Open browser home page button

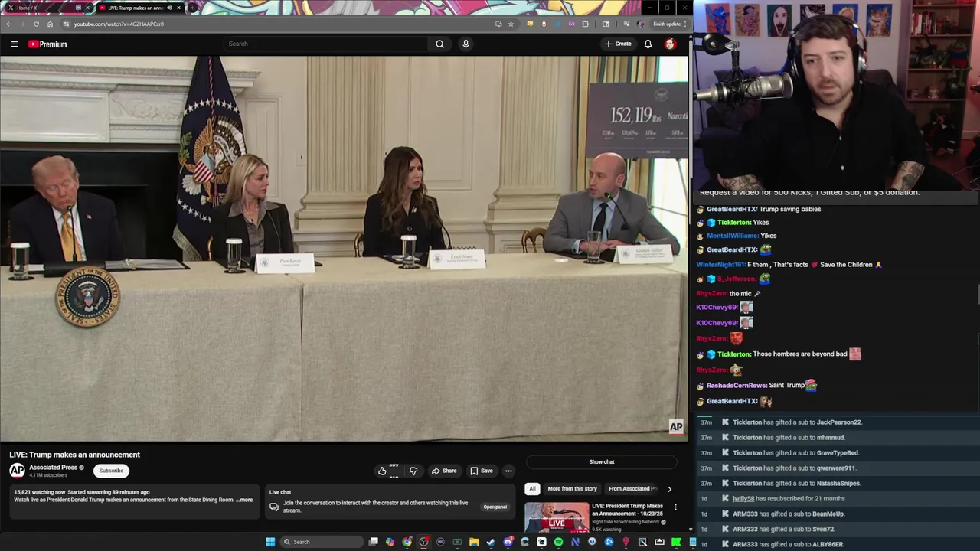(x=50, y=24)
